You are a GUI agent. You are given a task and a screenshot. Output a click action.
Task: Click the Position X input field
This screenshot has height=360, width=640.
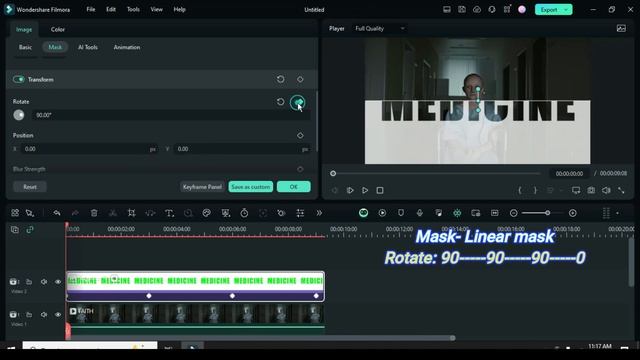pos(89,149)
